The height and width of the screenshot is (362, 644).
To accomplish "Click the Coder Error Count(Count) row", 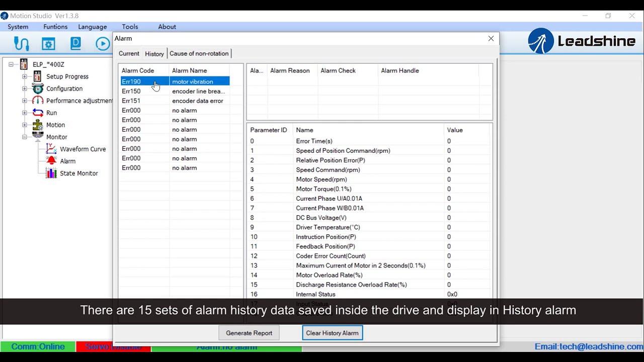I will 369,255.
